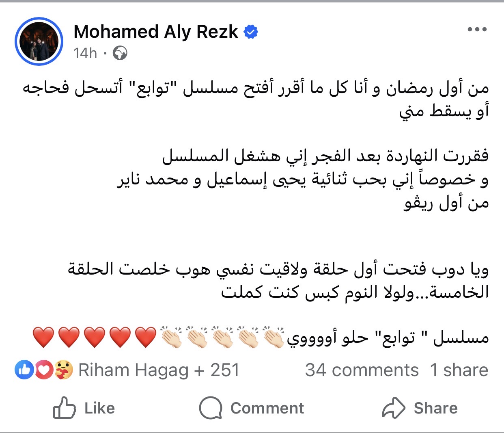
Task: Open the post's 14h timestamp
Action: coord(85,53)
